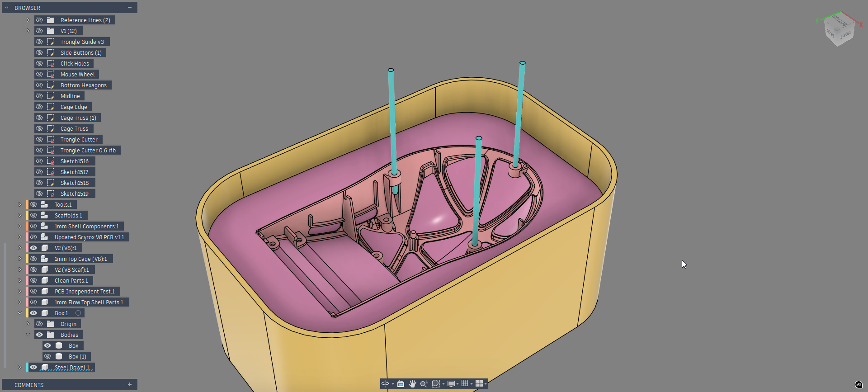The width and height of the screenshot is (868, 392).
Task: Select the Steel Dowel:1 component
Action: pyautogui.click(x=72, y=367)
